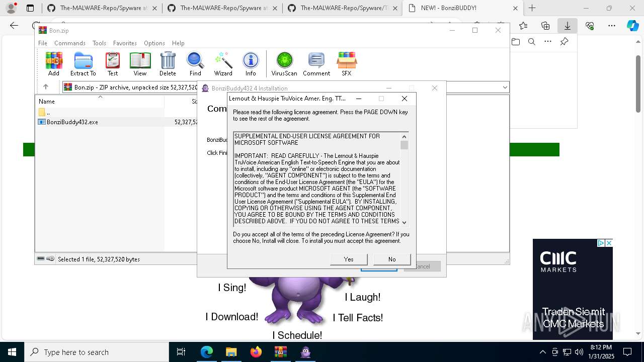
Task: Open Edge tab actions menu icon
Action: 30,8
